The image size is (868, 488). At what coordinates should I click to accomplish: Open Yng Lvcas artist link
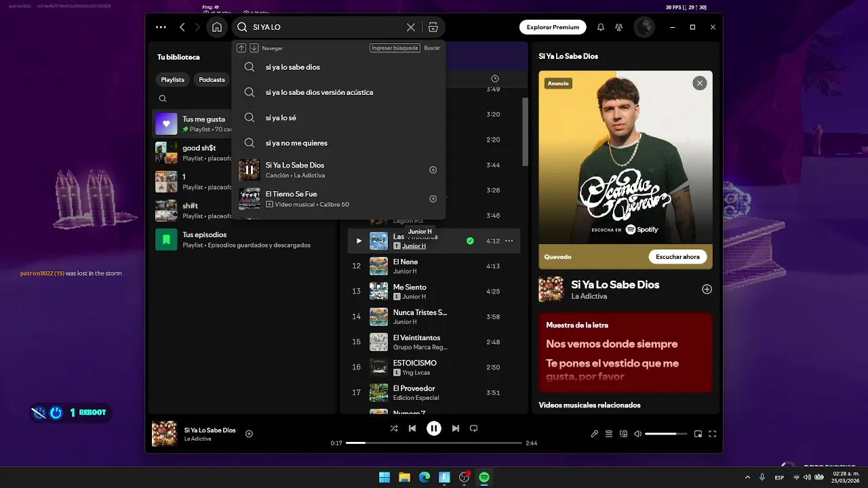[x=416, y=373]
